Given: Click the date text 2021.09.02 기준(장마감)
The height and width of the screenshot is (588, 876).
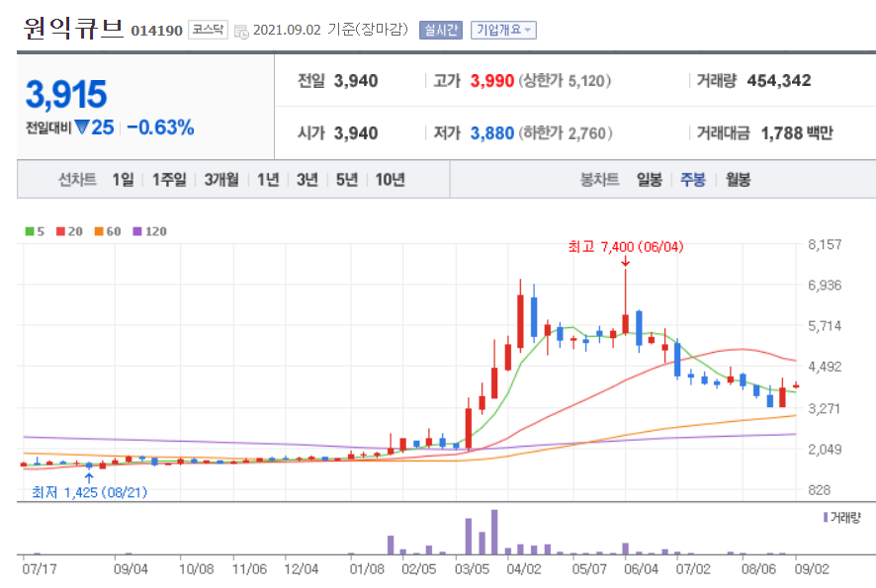Looking at the screenshot, I should tap(330, 31).
